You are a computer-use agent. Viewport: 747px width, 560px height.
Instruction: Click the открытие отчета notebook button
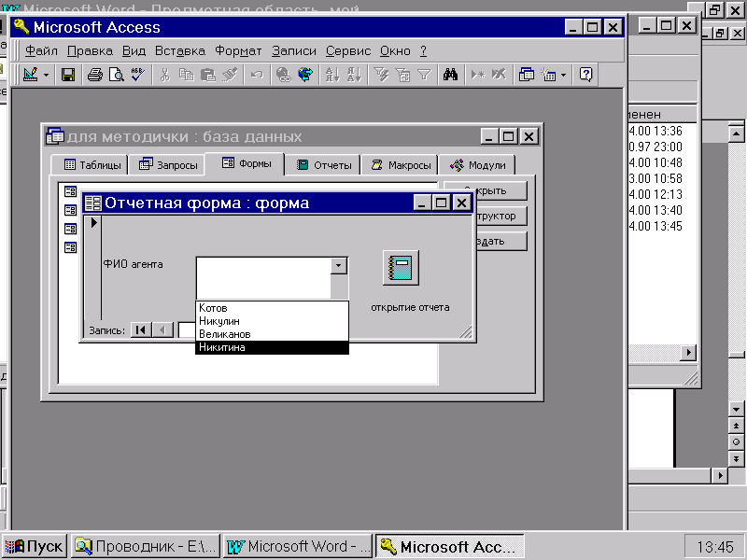pos(401,268)
